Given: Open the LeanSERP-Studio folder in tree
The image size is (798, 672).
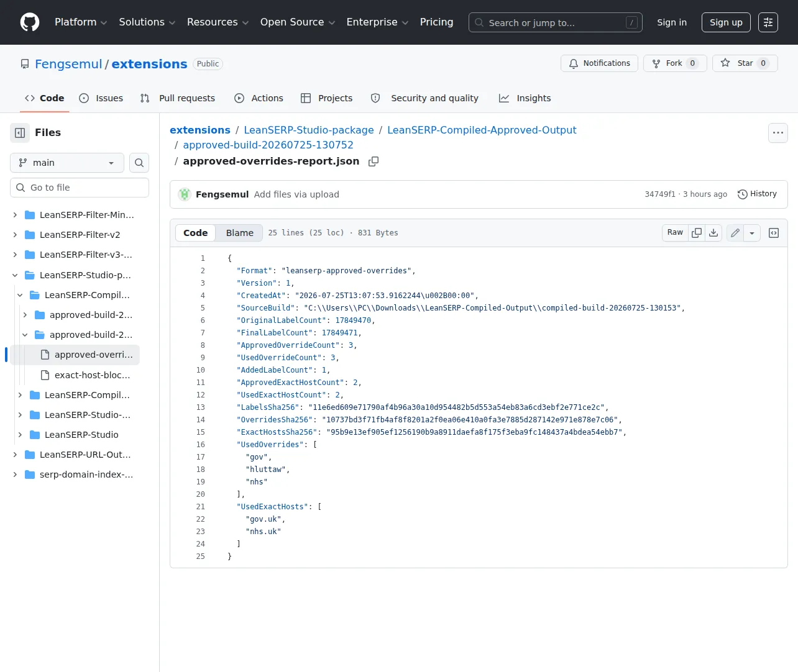Looking at the screenshot, I should coord(81,435).
